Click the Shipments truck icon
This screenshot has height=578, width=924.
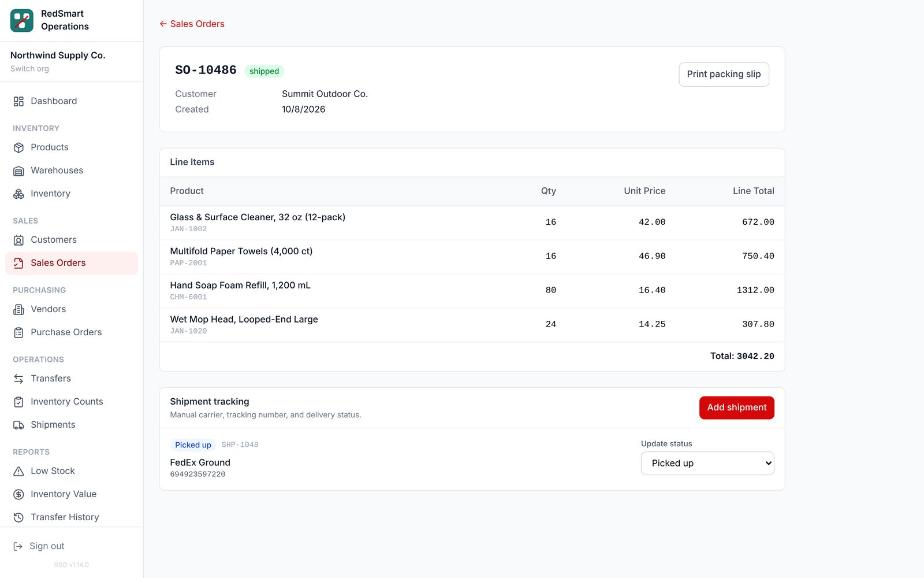click(x=18, y=425)
